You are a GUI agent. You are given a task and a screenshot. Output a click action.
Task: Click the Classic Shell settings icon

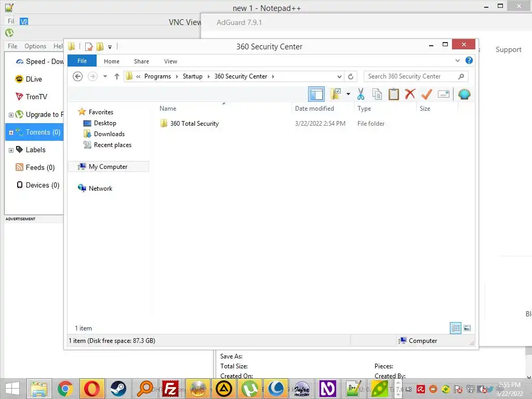(x=464, y=94)
